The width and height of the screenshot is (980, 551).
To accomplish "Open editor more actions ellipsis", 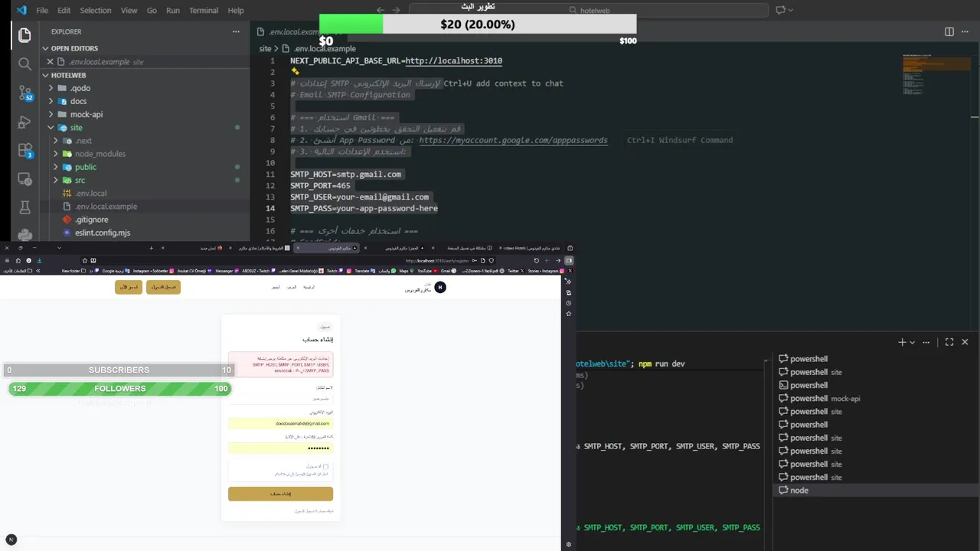I will click(966, 31).
